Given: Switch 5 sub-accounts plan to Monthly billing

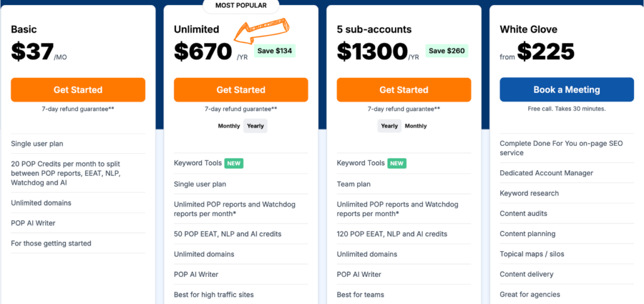Looking at the screenshot, I should click(x=416, y=126).
